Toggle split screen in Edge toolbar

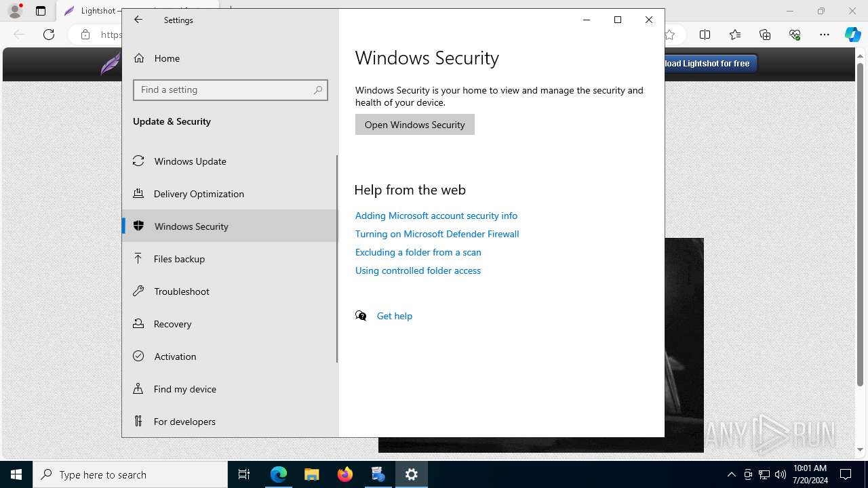click(705, 35)
